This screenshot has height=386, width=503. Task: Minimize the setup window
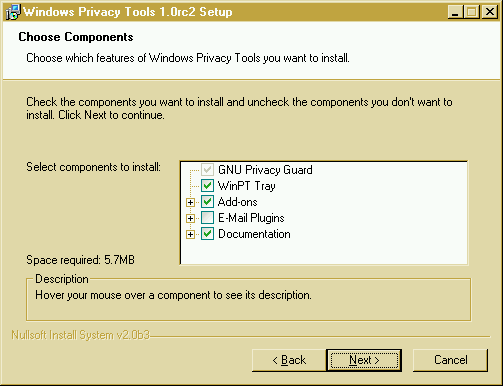455,12
